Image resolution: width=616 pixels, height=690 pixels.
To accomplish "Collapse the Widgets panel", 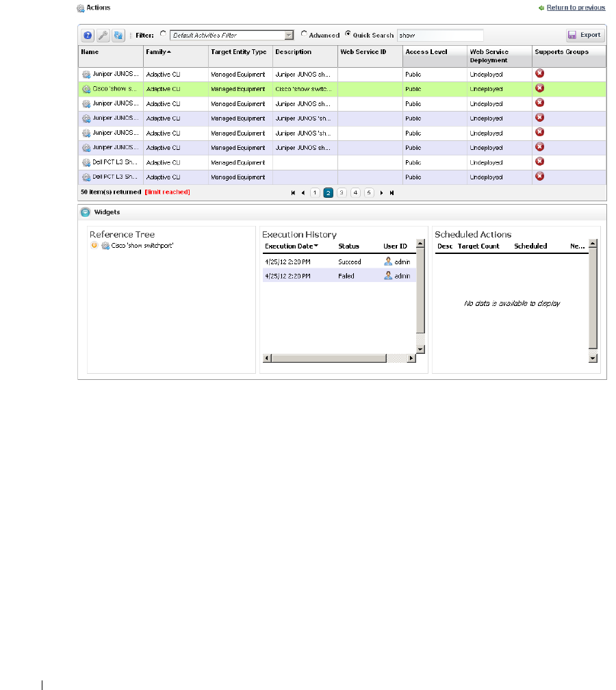I will [86, 212].
